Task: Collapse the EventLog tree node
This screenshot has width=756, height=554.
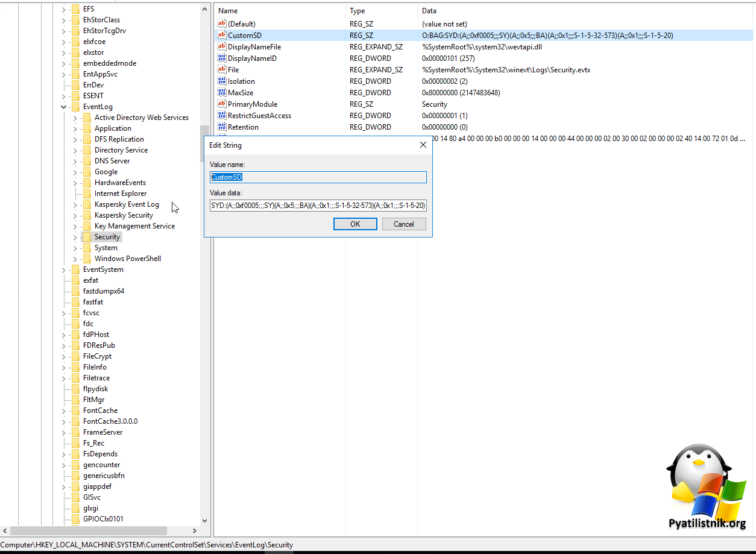Action: click(64, 107)
